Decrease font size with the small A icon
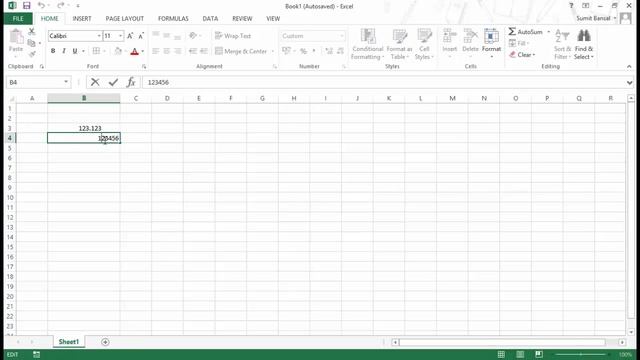Screen dimensions: 640x360 coord(141,36)
